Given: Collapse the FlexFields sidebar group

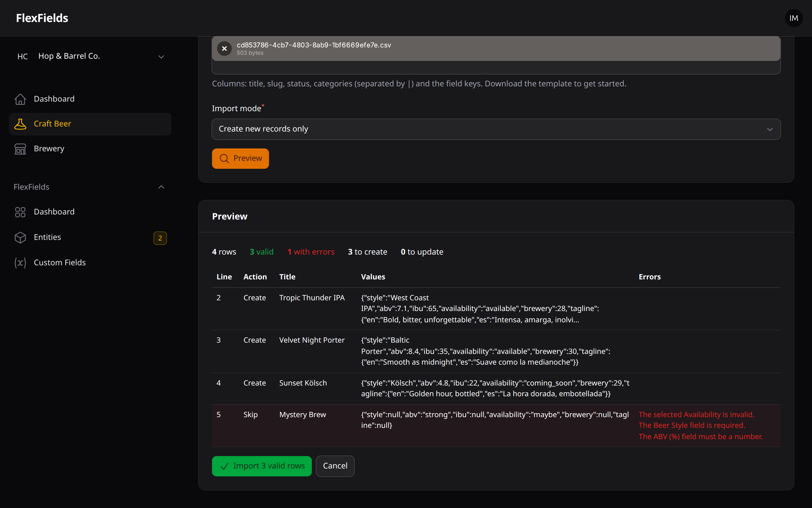Looking at the screenshot, I should pyautogui.click(x=161, y=187).
